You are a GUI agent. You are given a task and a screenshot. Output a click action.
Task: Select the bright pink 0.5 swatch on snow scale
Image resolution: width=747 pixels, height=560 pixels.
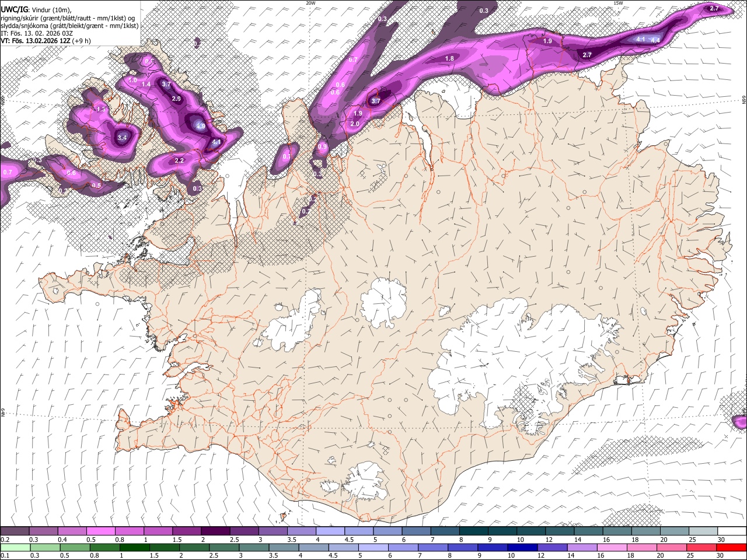point(100,531)
